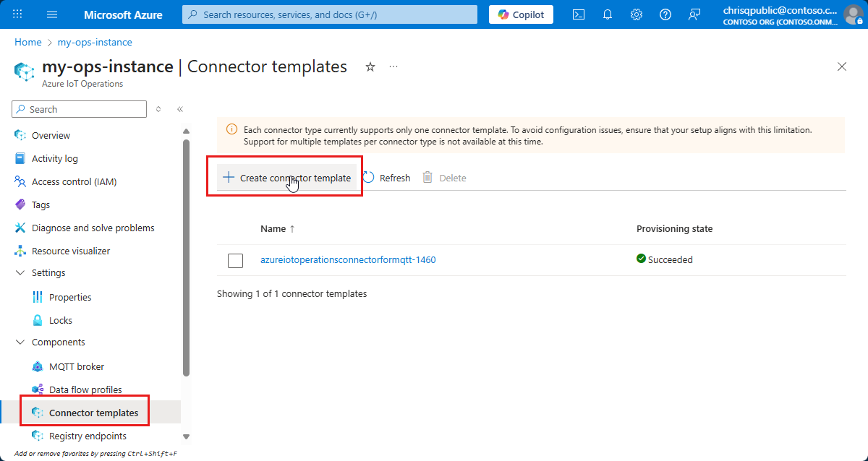Collapse the Components group
The height and width of the screenshot is (461, 868).
point(19,342)
